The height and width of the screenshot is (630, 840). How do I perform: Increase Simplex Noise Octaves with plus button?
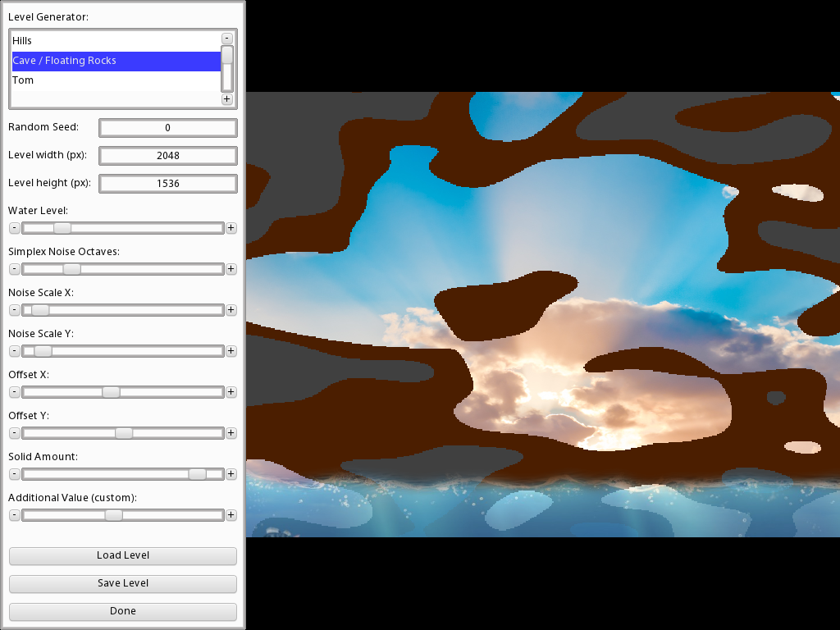pos(231,269)
